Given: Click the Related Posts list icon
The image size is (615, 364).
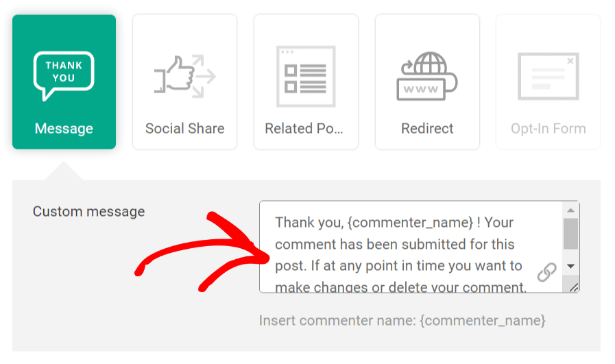Looking at the screenshot, I should coord(306,76).
